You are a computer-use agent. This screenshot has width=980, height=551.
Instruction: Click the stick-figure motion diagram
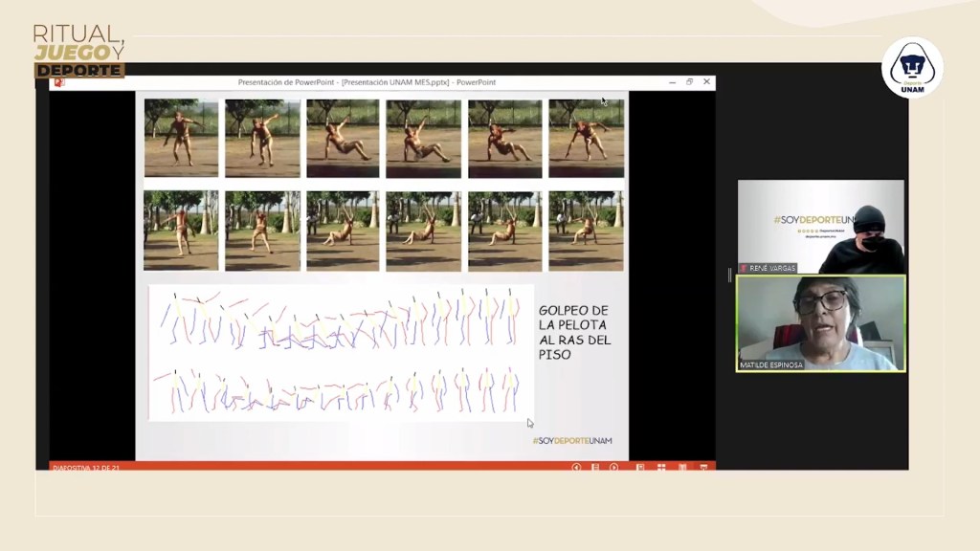point(341,352)
